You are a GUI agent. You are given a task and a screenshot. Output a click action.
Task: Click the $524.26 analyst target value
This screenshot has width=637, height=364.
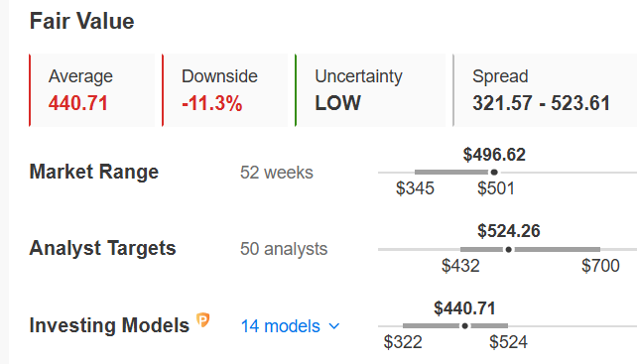pyautogui.click(x=509, y=231)
